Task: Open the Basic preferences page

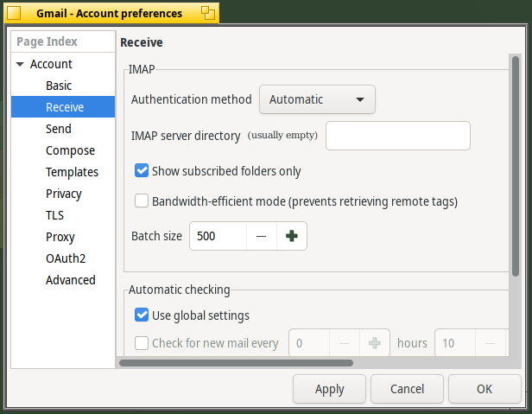Action: click(59, 86)
